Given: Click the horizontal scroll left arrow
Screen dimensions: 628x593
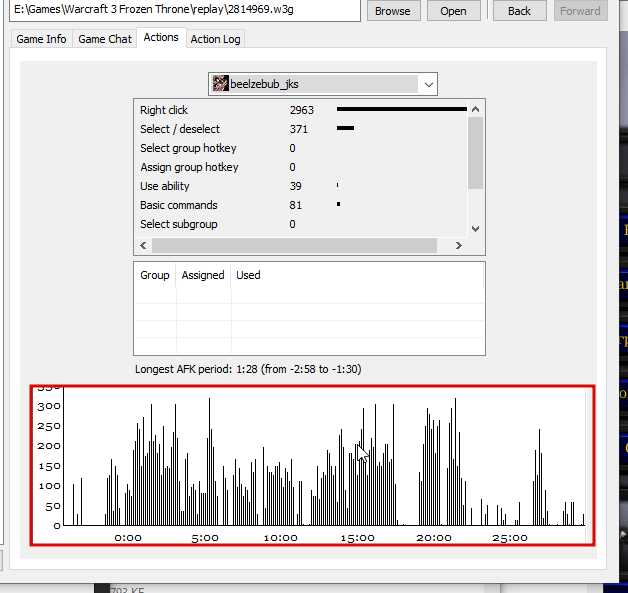Looking at the screenshot, I should (143, 245).
